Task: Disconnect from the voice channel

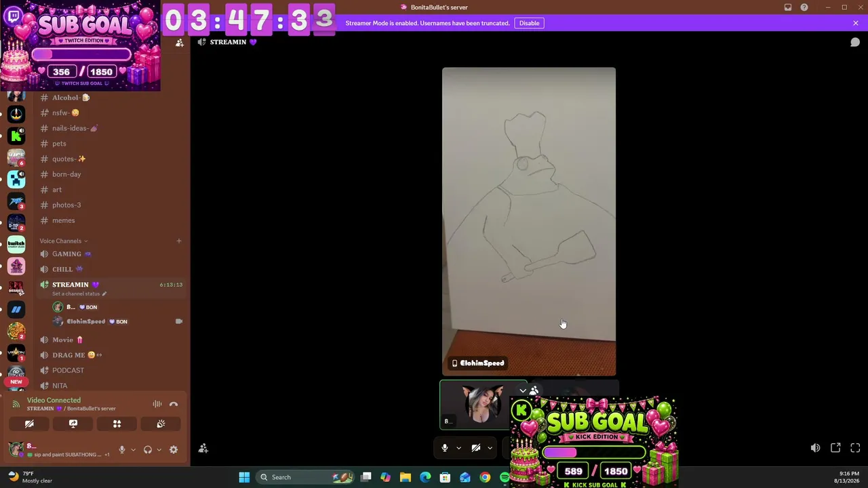Action: tap(174, 404)
